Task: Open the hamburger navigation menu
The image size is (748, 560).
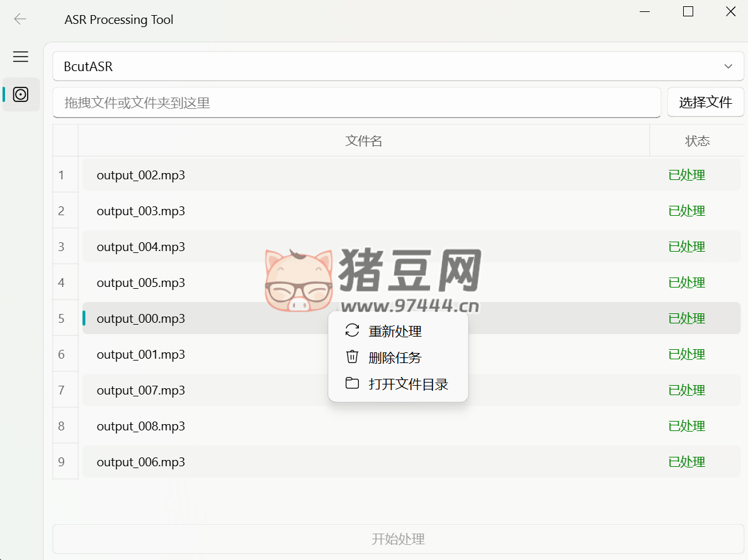Action: (21, 57)
